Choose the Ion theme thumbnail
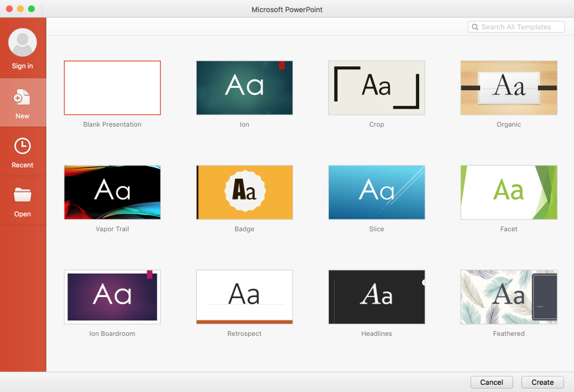This screenshot has width=574, height=392. (x=244, y=87)
